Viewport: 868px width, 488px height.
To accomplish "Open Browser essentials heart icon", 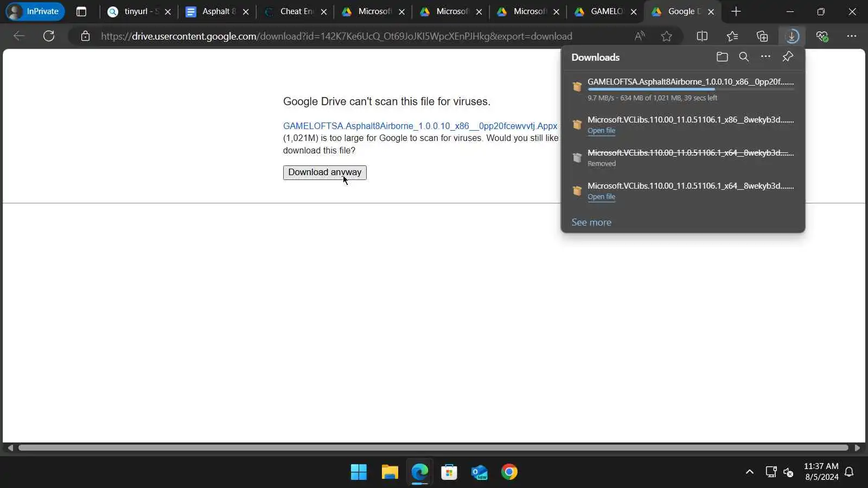I will pyautogui.click(x=822, y=36).
